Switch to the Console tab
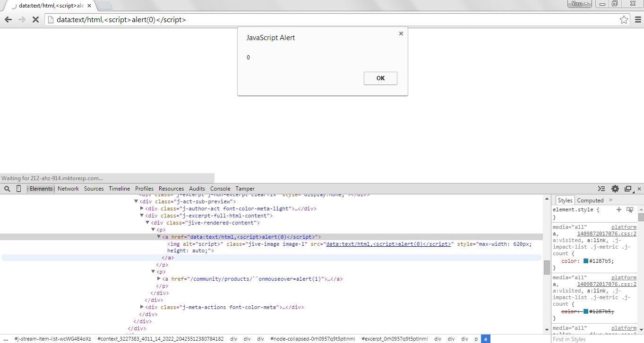The height and width of the screenshot is (343, 644). pyautogui.click(x=220, y=189)
